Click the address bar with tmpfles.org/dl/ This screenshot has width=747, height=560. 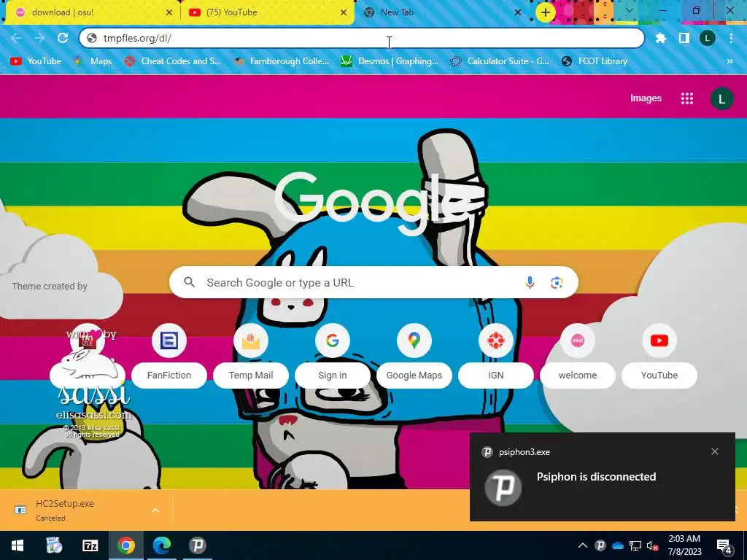click(362, 38)
